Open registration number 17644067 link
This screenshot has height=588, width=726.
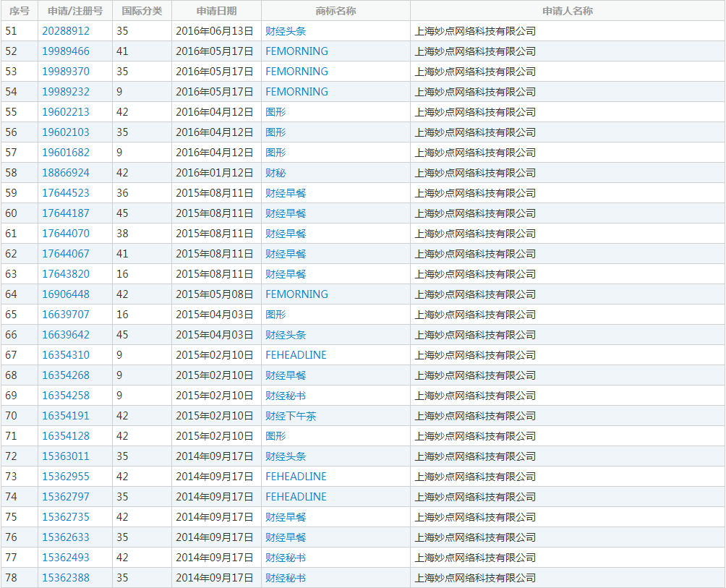click(x=66, y=254)
